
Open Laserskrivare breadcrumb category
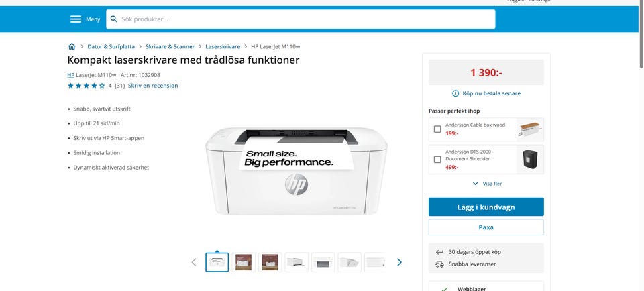[223, 47]
